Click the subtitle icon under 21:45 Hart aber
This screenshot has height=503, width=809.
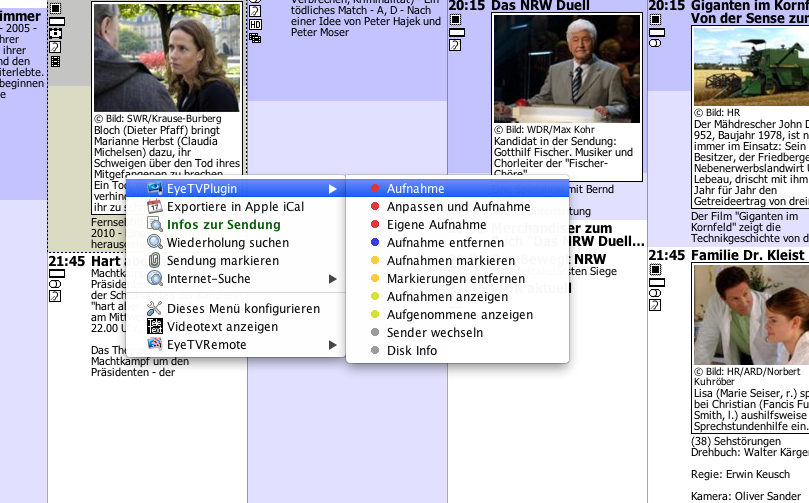point(55,296)
